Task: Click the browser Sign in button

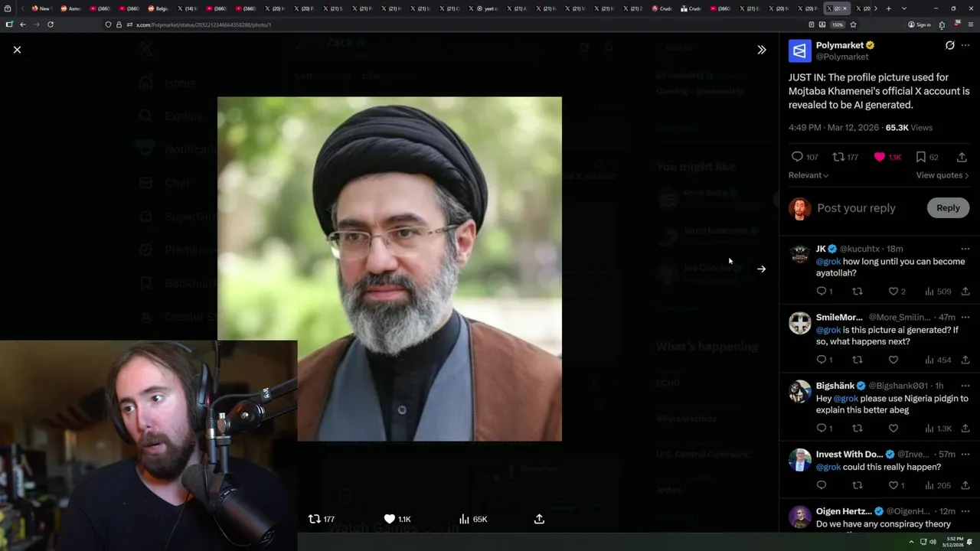Action: 920,24
